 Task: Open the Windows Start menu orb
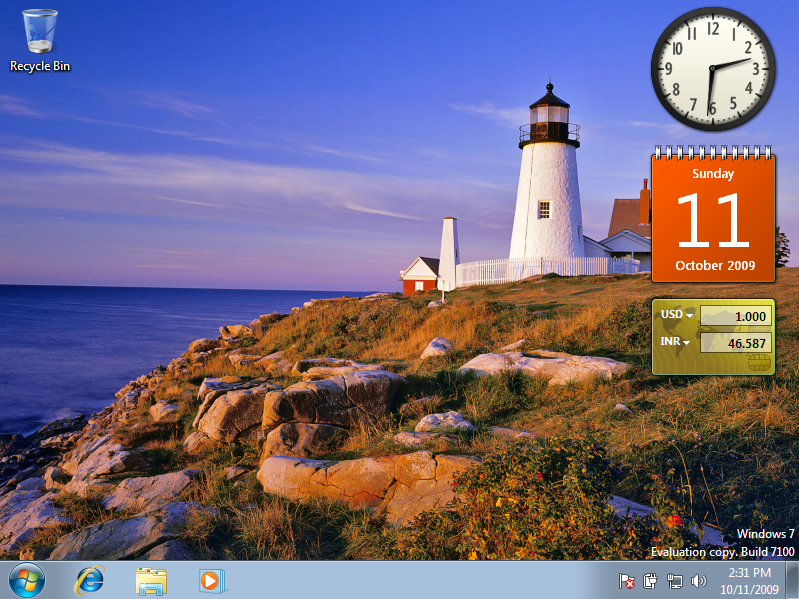[x=27, y=580]
